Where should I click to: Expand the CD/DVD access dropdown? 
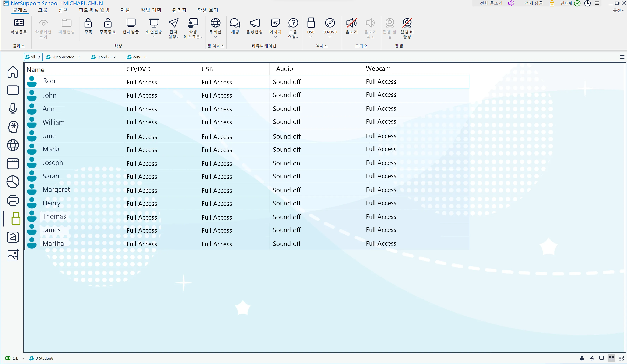[x=330, y=37]
